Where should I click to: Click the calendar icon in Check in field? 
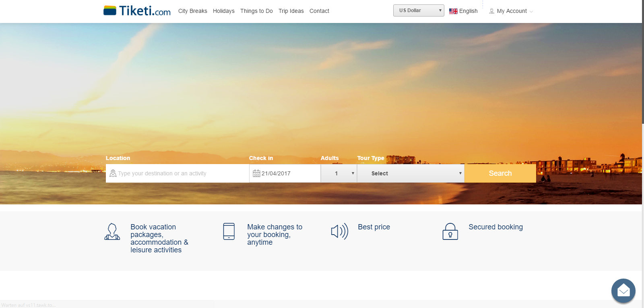tap(256, 173)
